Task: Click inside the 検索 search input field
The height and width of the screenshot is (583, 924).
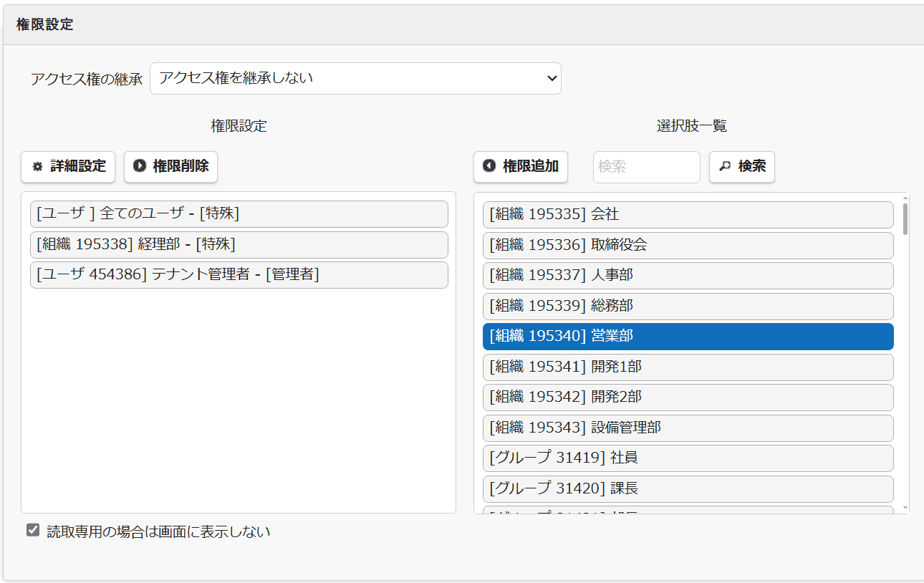Action: pyautogui.click(x=646, y=167)
